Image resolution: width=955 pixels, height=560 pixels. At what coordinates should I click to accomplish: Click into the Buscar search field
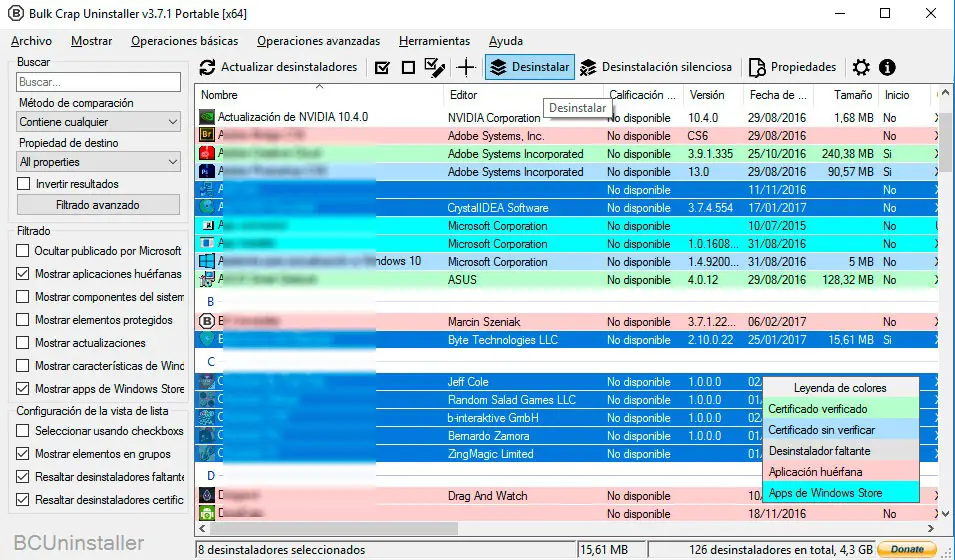99,82
